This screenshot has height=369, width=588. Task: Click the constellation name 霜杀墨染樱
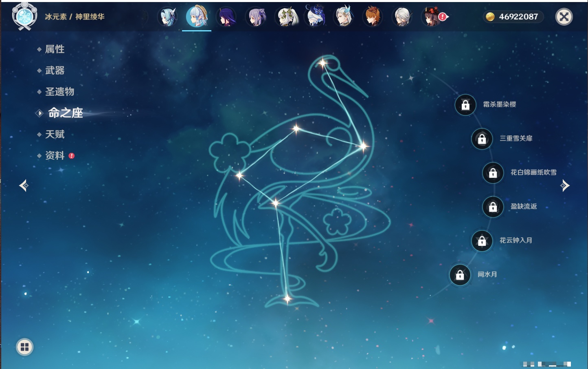pos(500,104)
